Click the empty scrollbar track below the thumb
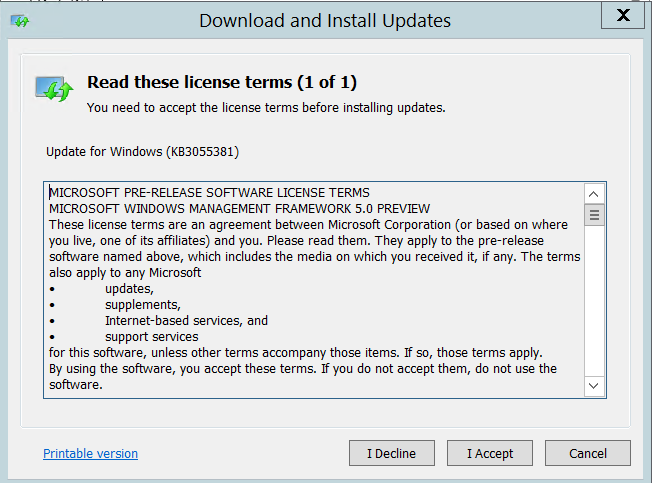The height and width of the screenshot is (483, 652). (594, 300)
